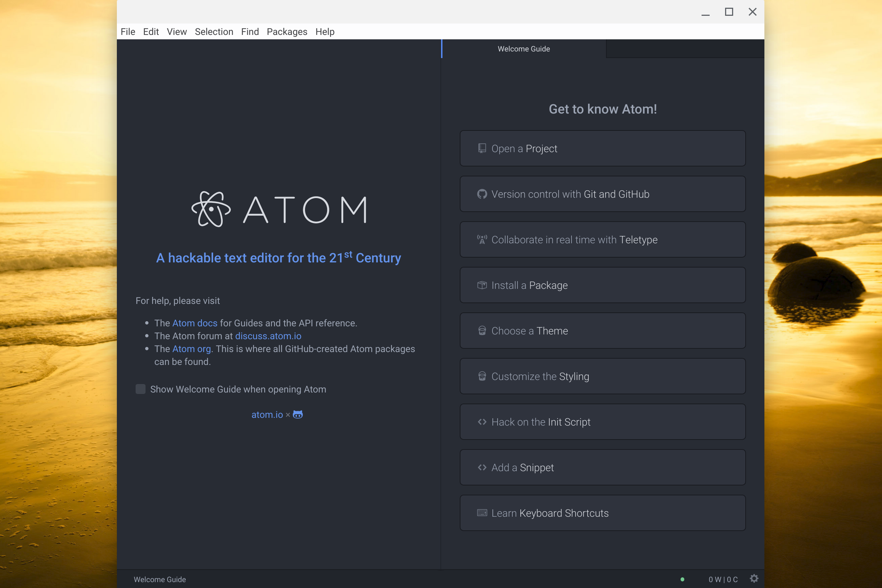Click the word count 0 W | 0 C
The height and width of the screenshot is (588, 882).
[723, 580]
